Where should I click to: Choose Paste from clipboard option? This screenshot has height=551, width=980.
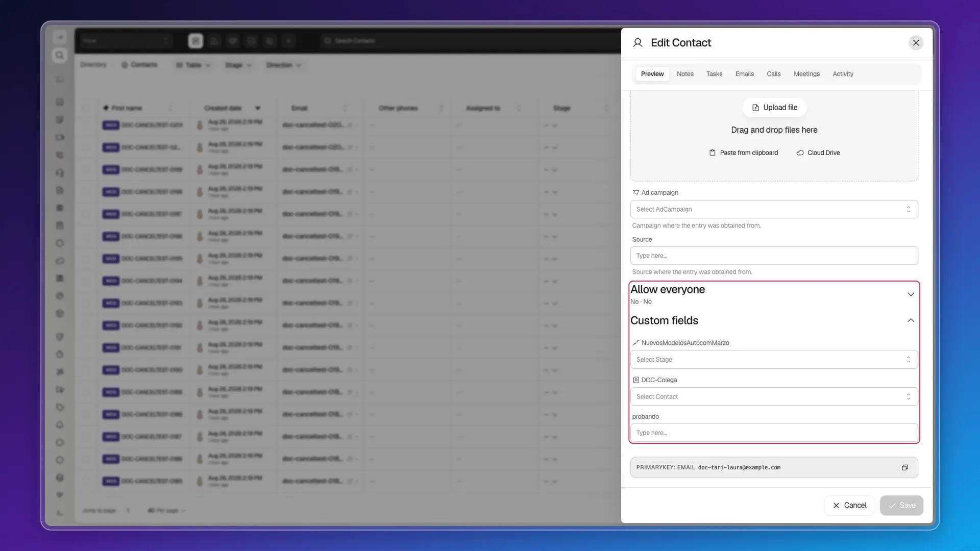pos(743,153)
